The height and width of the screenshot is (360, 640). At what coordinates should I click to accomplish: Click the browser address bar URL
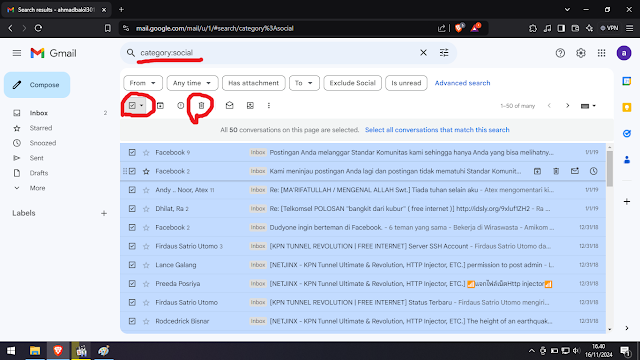(215, 28)
